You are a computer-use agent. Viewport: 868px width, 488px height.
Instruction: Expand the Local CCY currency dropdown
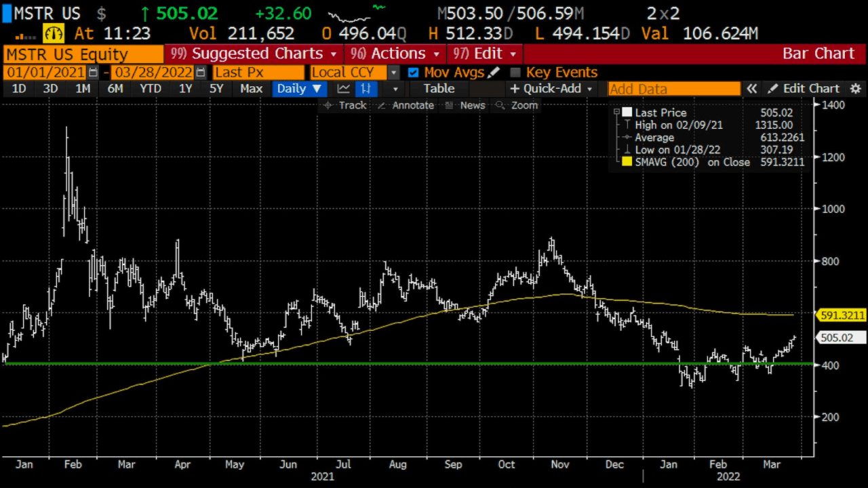click(x=394, y=73)
